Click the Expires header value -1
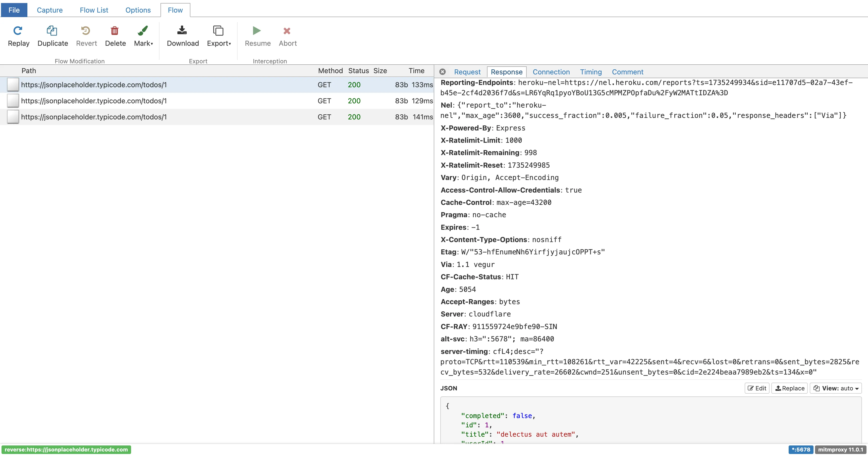868x456 pixels. pos(475,227)
